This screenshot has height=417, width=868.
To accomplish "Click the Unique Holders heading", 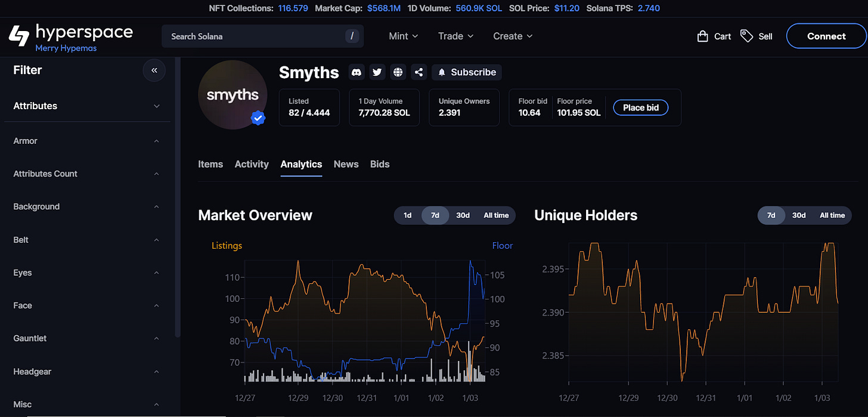I will coord(586,215).
